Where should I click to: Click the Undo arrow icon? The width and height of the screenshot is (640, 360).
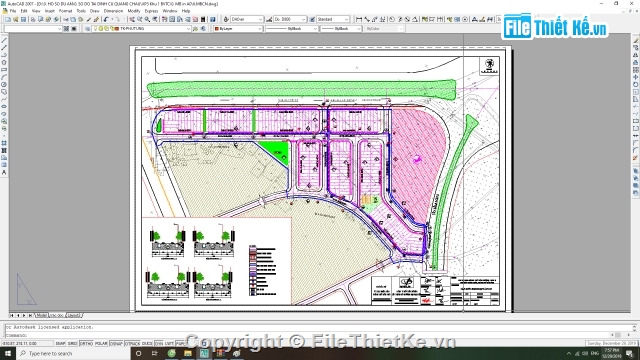click(106, 19)
